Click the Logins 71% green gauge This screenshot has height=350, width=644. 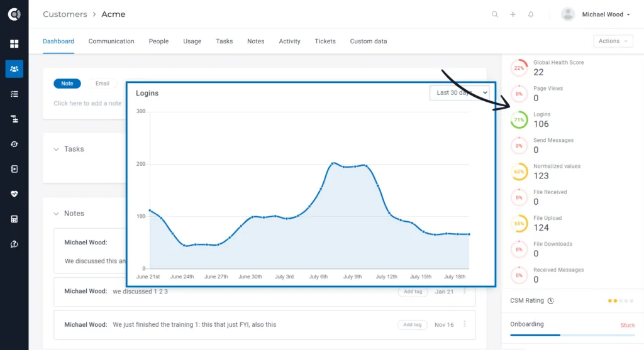[x=519, y=120]
